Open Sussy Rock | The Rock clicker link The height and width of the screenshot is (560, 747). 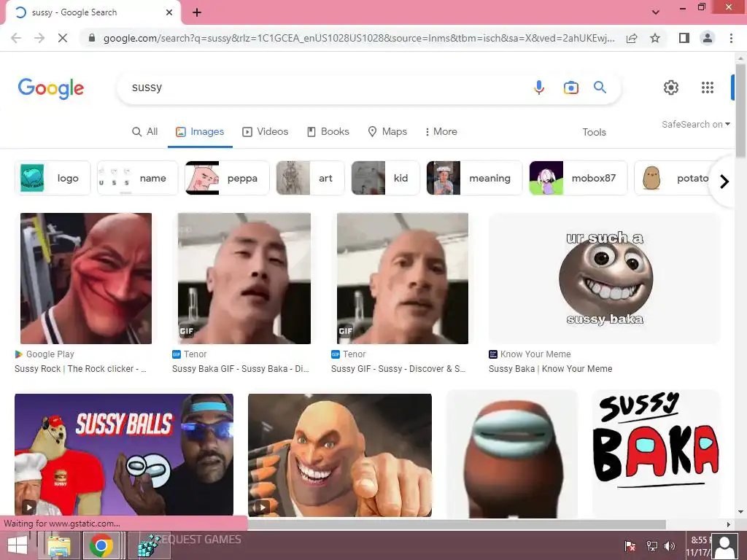coord(80,369)
